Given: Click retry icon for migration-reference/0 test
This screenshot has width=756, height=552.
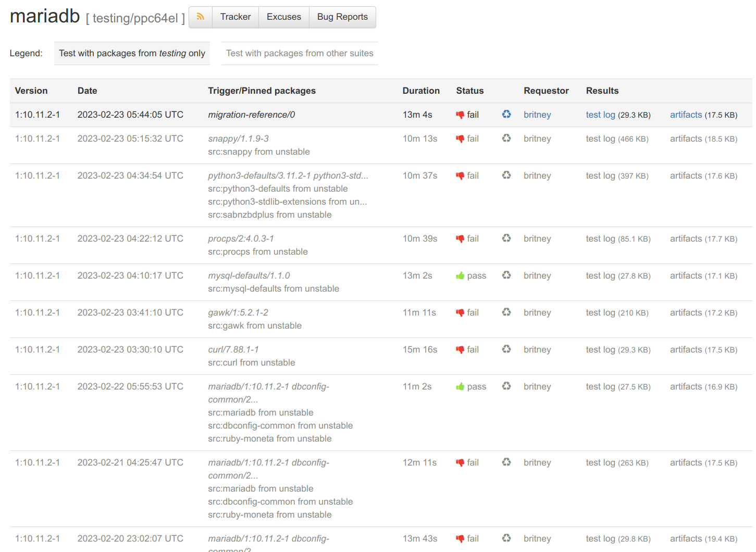Looking at the screenshot, I should [x=506, y=115].
